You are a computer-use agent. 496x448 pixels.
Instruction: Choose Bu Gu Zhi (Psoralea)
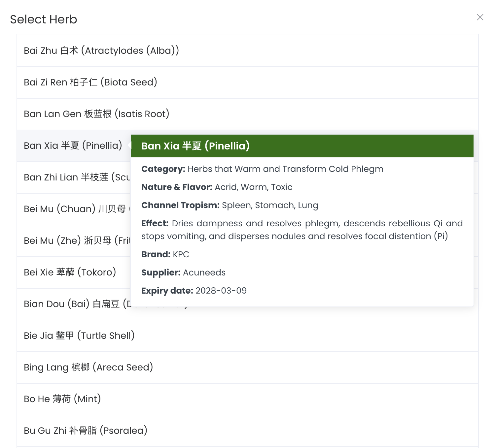tap(86, 431)
